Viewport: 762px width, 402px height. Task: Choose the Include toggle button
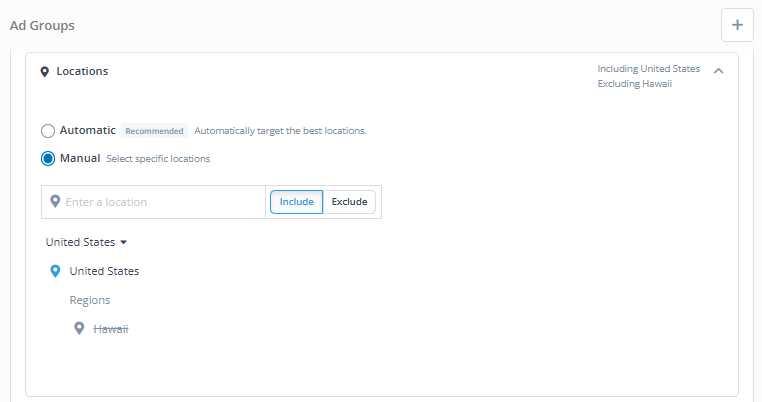tap(296, 202)
